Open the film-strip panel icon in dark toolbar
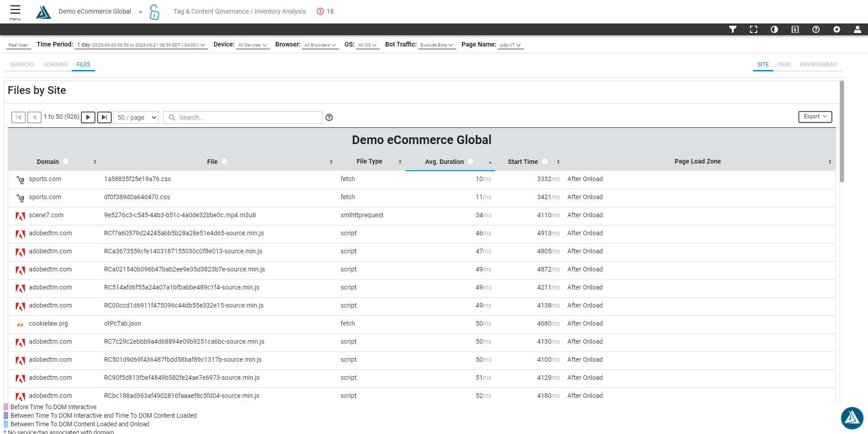The height and width of the screenshot is (434, 868). point(795,29)
